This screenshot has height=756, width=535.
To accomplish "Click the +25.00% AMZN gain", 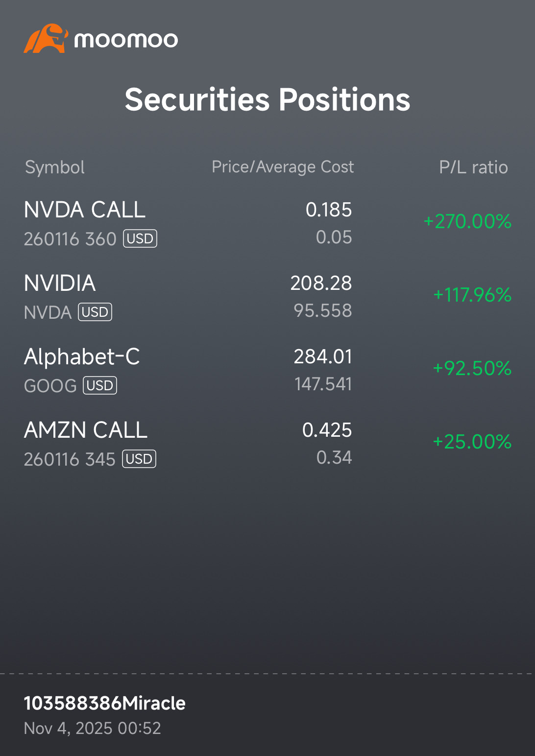I will (472, 442).
